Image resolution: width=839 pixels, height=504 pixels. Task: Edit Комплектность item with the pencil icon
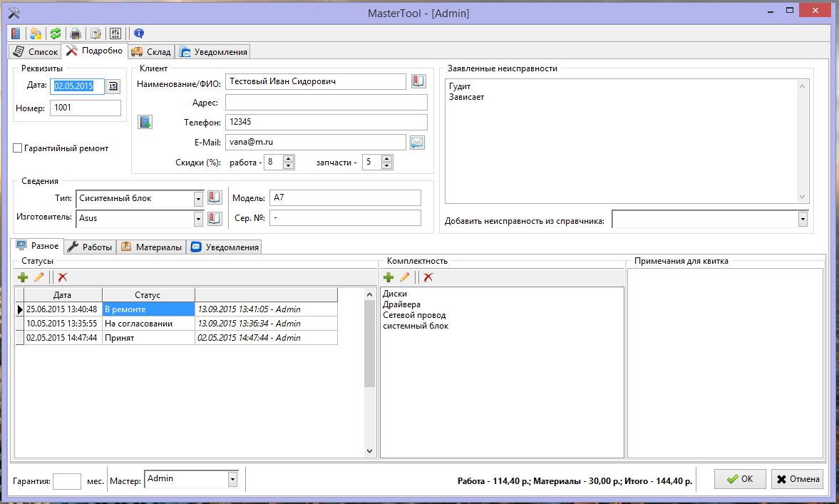pyautogui.click(x=404, y=277)
